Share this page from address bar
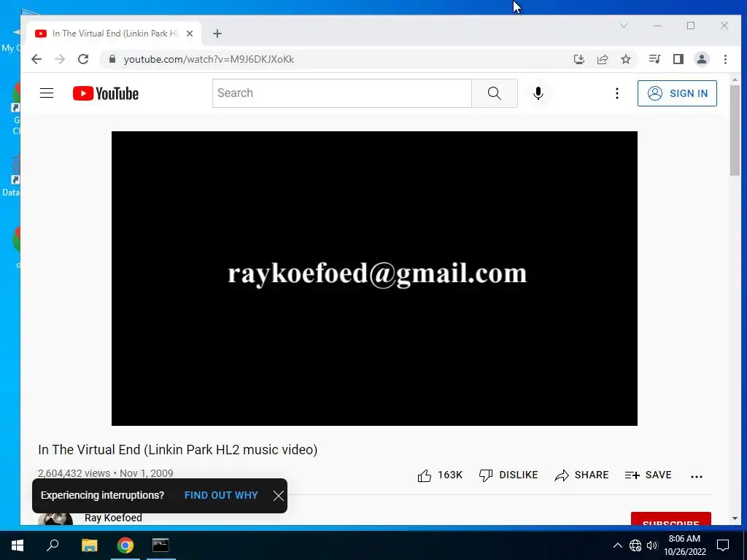This screenshot has width=747, height=560. [x=603, y=59]
